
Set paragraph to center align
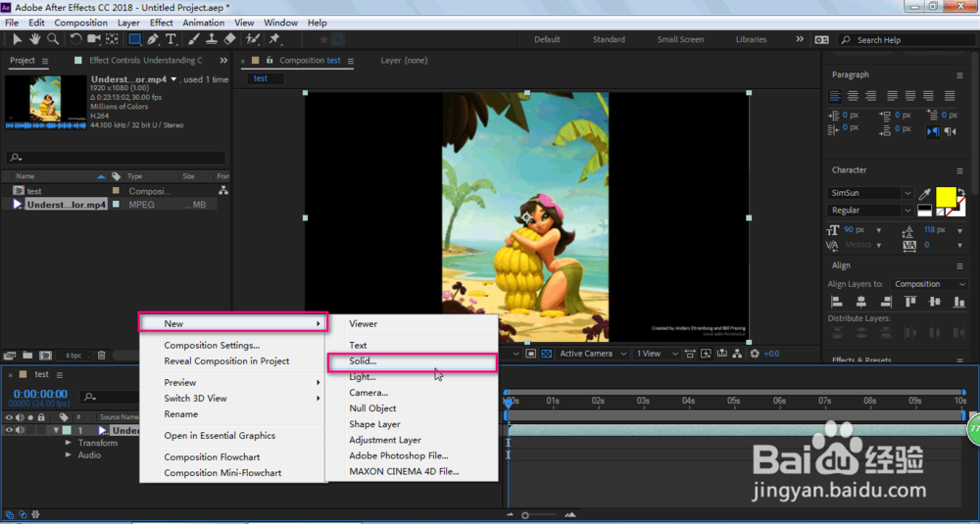854,96
